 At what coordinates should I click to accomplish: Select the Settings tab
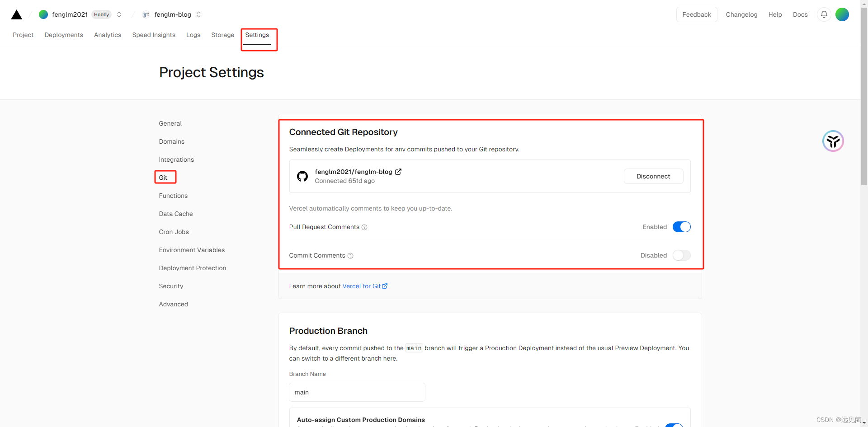pos(257,35)
